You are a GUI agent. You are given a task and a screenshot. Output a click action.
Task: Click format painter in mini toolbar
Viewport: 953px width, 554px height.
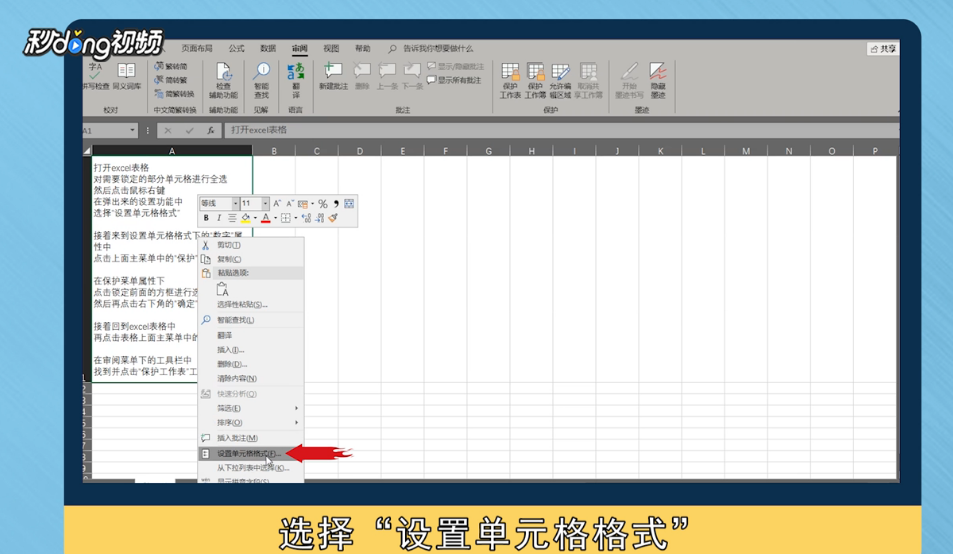333,218
